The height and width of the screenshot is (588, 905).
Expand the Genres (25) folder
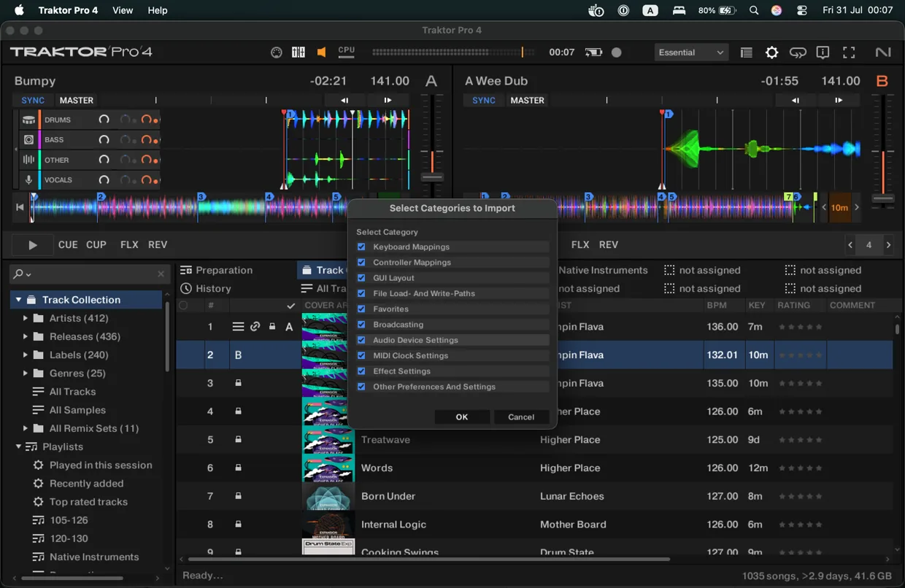26,373
